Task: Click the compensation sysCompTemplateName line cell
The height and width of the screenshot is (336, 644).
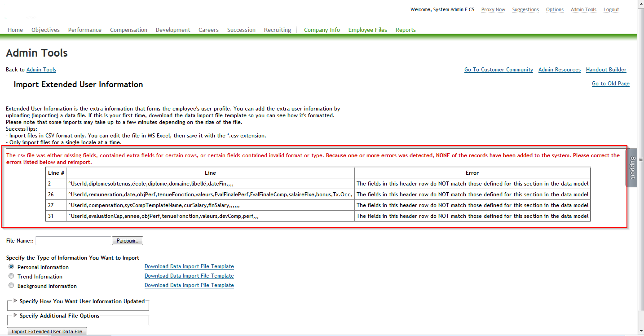Action: click(x=210, y=205)
